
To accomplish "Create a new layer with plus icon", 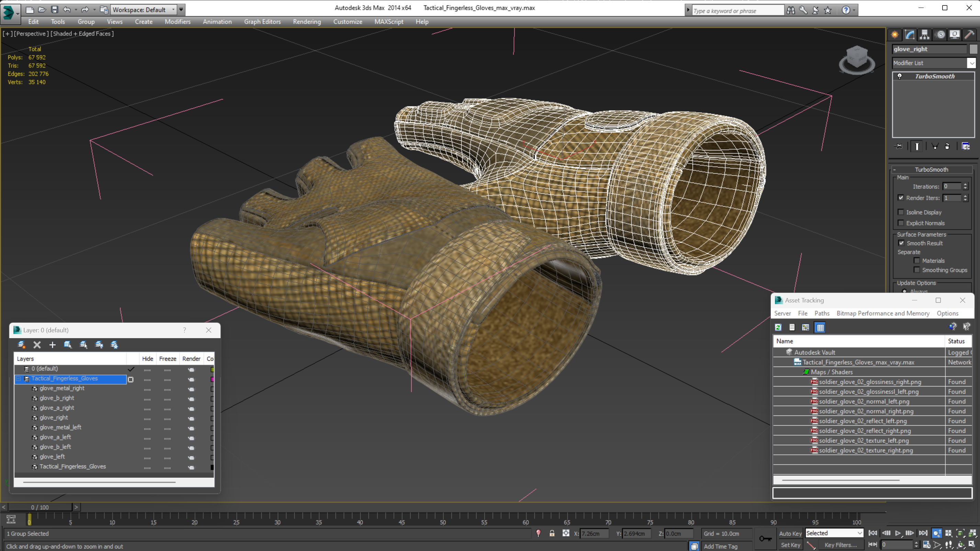I will coord(53,345).
